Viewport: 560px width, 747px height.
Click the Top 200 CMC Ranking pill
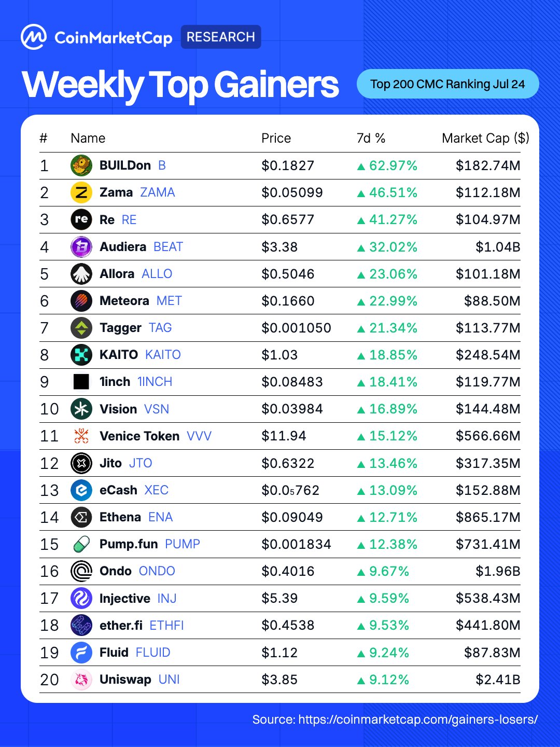point(448,84)
